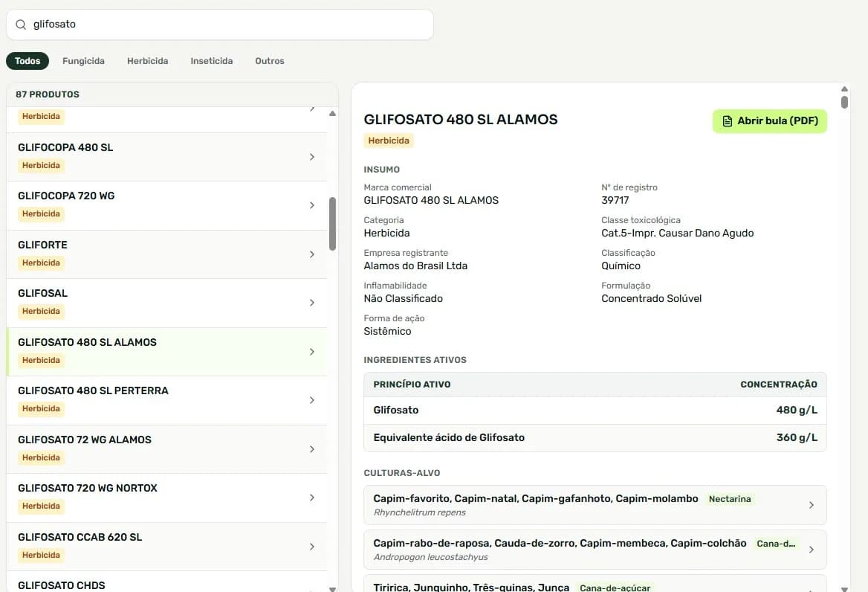Open GLIFORTE row chevron

pyautogui.click(x=312, y=255)
